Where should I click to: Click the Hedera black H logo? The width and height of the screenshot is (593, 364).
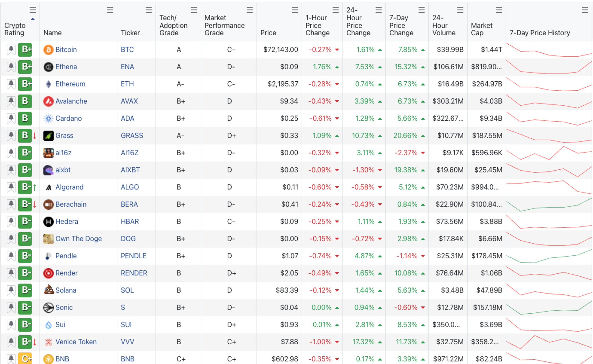(48, 222)
